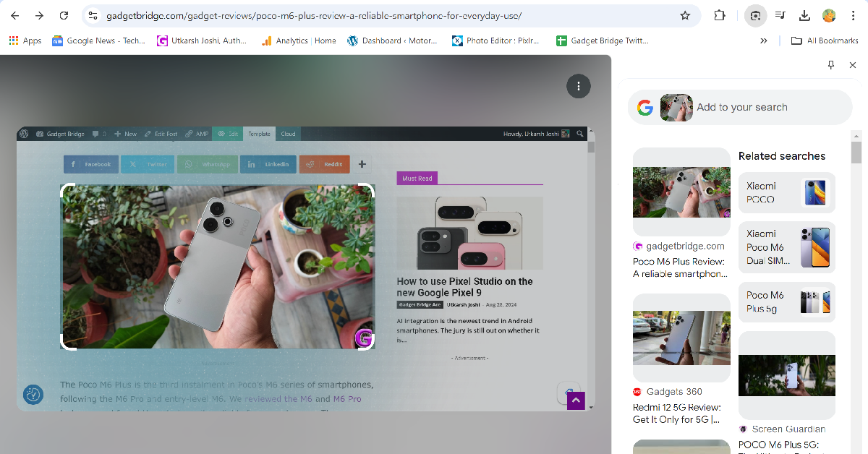
Task: Open media controls icon in toolbar
Action: (x=780, y=15)
